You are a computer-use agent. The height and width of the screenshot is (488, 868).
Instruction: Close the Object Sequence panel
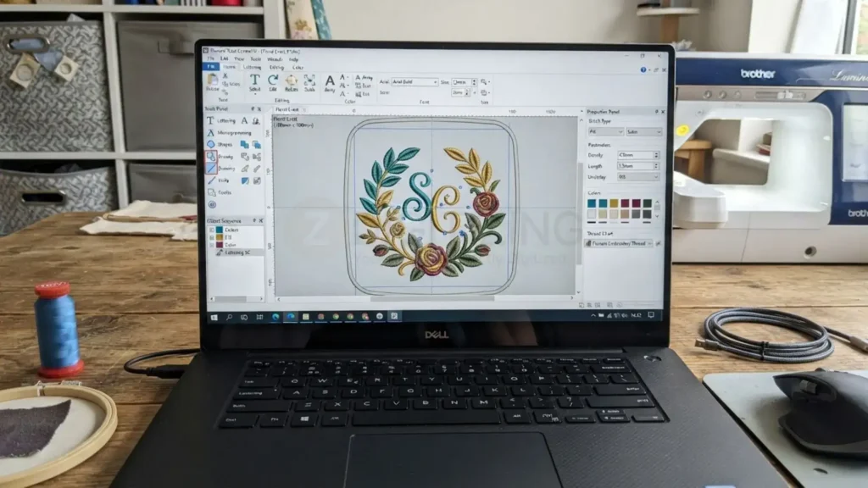[261, 221]
